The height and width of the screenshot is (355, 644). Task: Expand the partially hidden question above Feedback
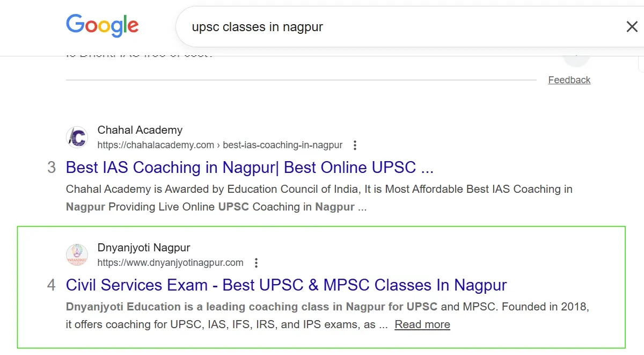click(x=577, y=55)
